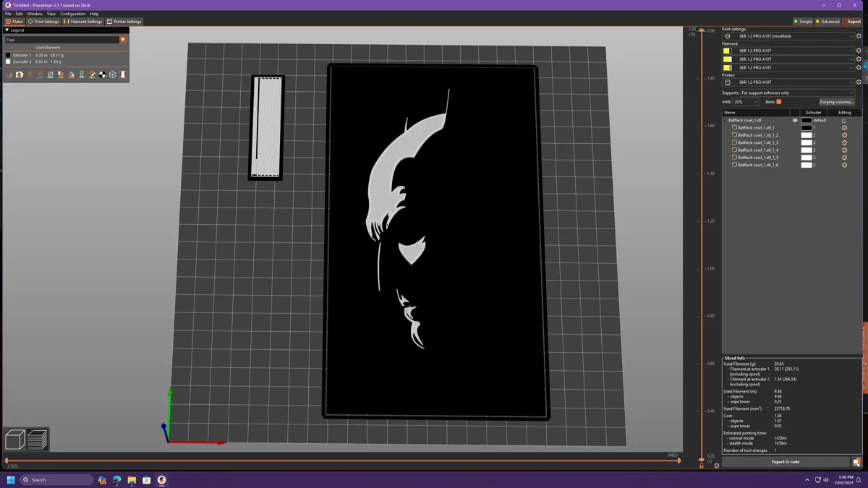The width and height of the screenshot is (868, 488).
Task: Toggle Color changes visibility in legend
Action: point(71,74)
